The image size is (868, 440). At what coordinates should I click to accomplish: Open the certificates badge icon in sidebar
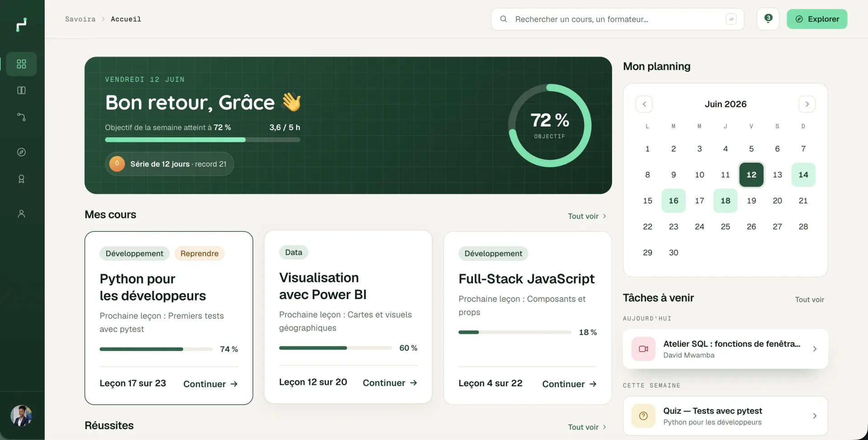pos(21,179)
